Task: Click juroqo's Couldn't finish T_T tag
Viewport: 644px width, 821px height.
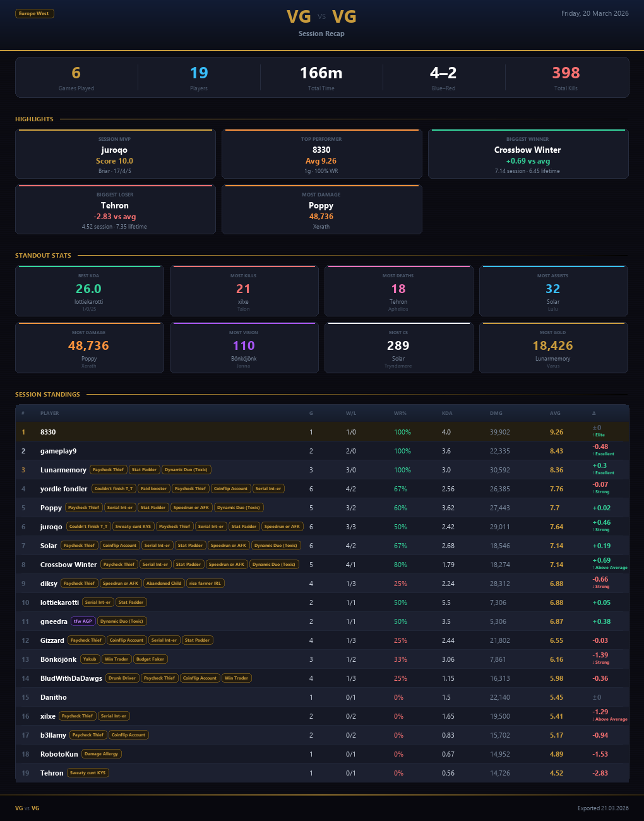Action: pyautogui.click(x=88, y=527)
